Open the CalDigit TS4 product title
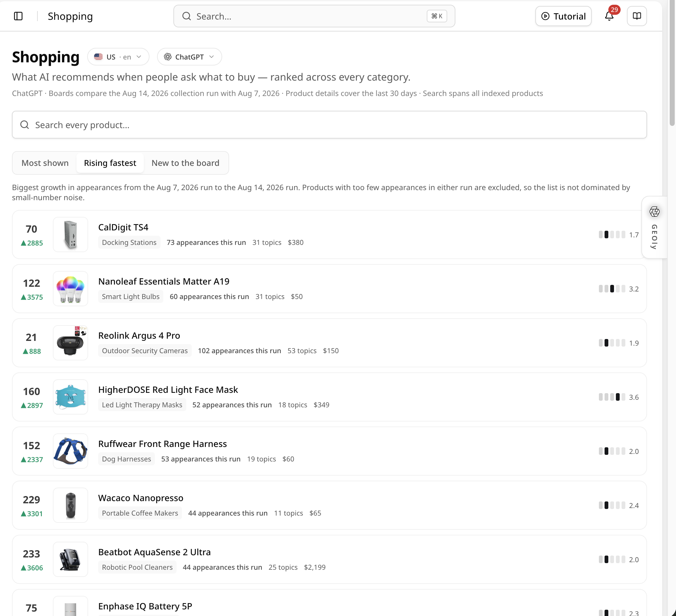The image size is (676, 616). point(123,227)
